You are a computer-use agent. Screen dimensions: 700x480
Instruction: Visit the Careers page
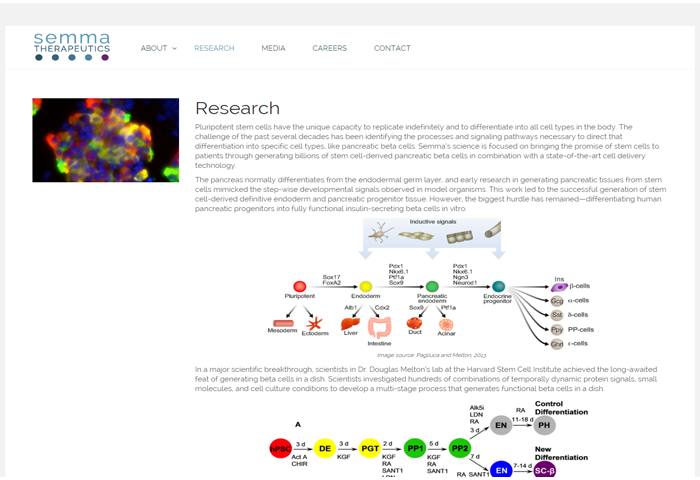(x=329, y=48)
